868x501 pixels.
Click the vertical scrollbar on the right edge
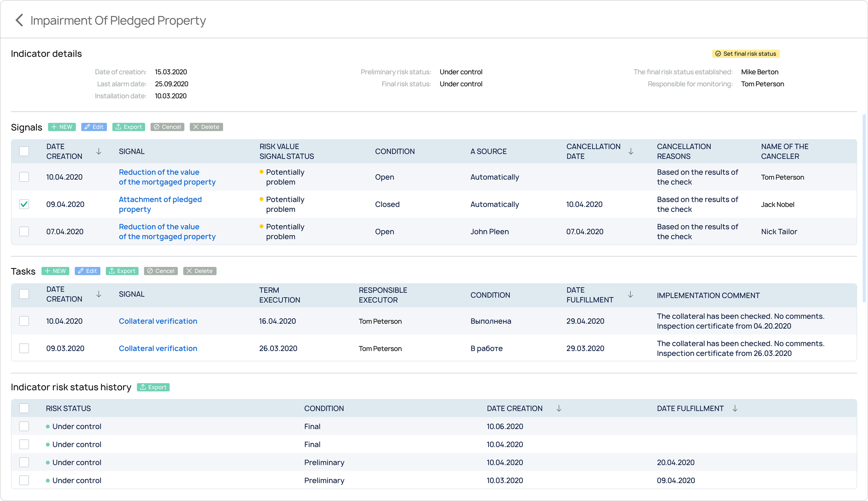(864, 208)
